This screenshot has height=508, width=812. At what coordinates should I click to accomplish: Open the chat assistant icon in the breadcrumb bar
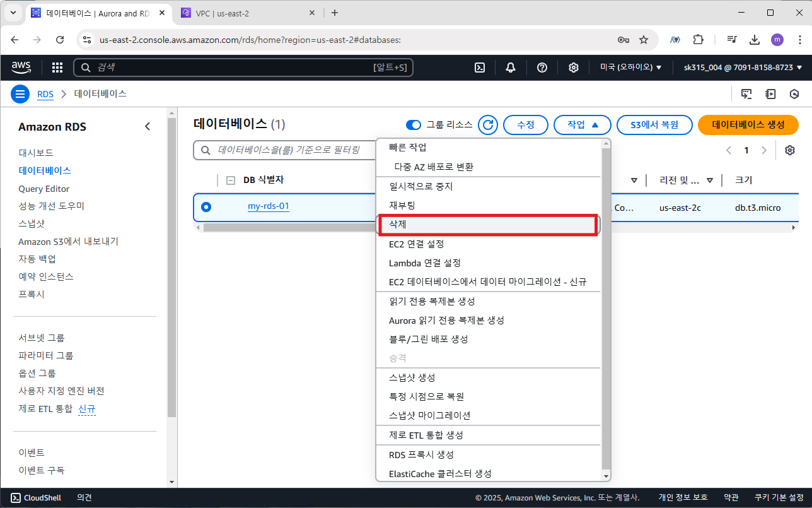click(x=746, y=94)
